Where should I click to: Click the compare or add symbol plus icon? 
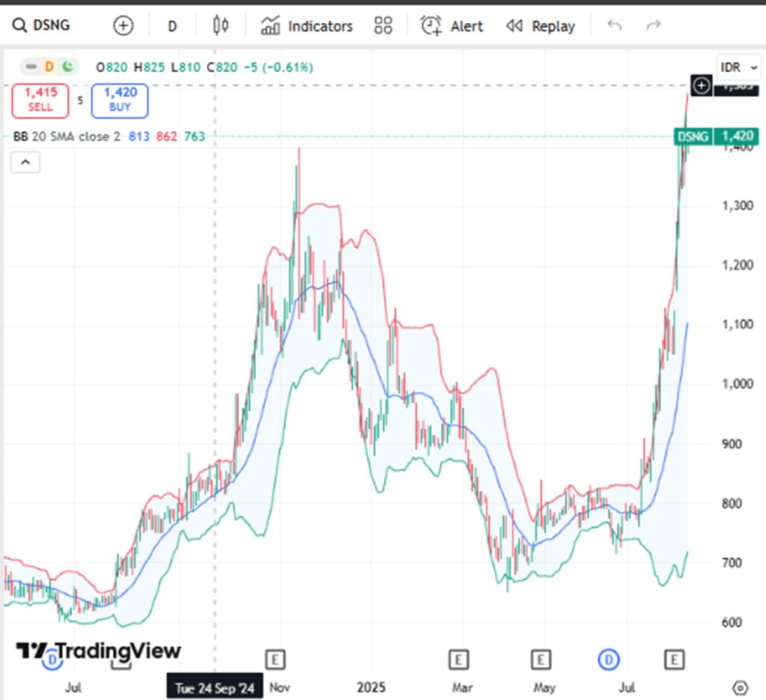[123, 25]
